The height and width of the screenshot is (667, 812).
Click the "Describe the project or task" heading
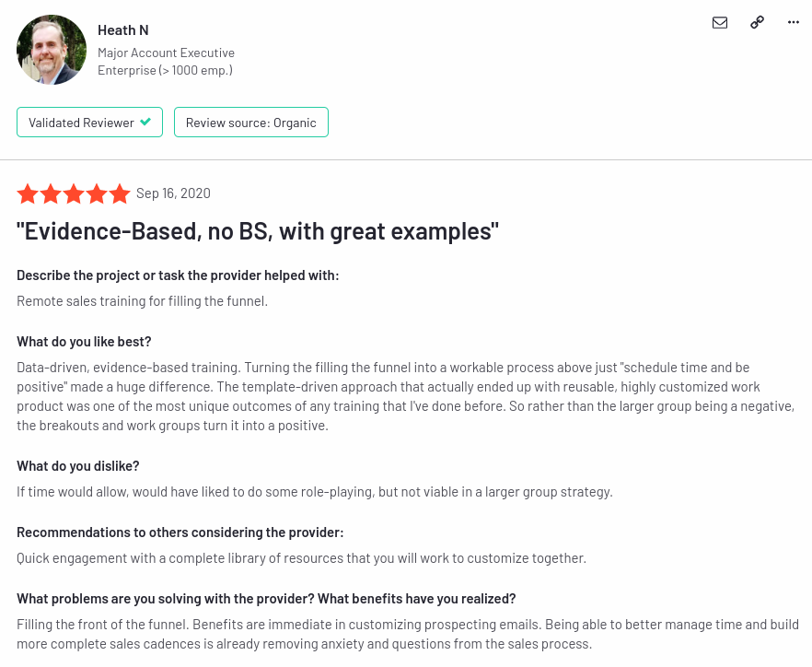click(x=178, y=275)
